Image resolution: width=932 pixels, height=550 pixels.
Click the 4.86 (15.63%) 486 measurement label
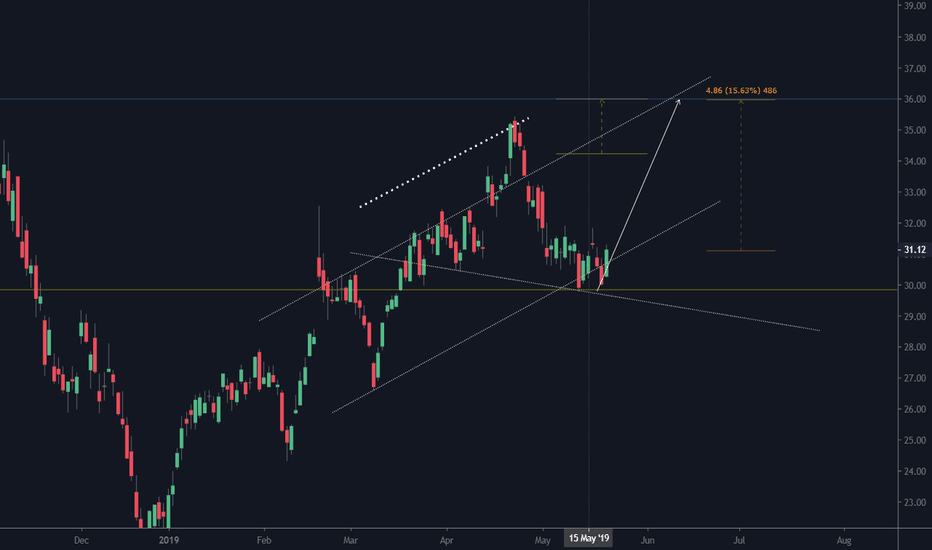coord(741,90)
